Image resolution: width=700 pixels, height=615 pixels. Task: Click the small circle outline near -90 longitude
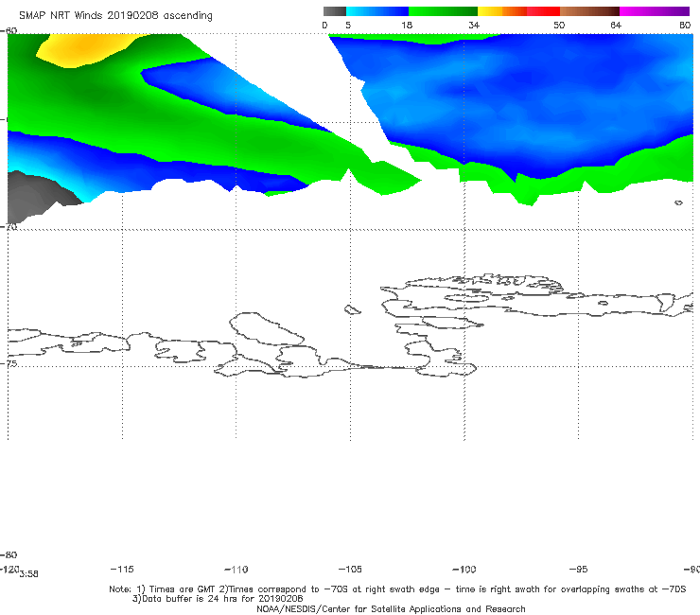point(678,202)
